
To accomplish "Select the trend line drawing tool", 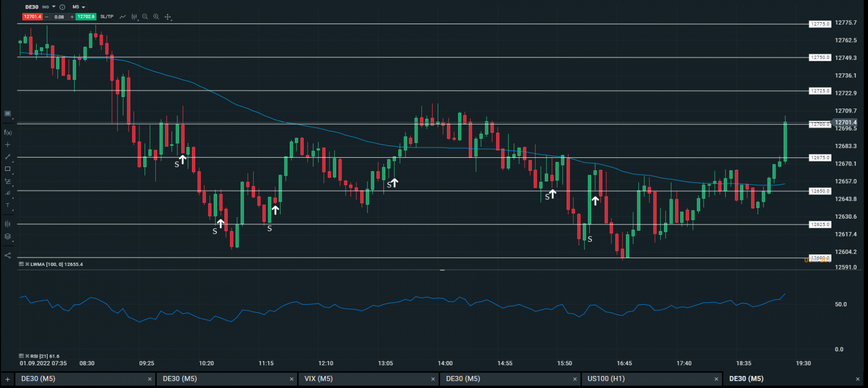I will point(8,157).
